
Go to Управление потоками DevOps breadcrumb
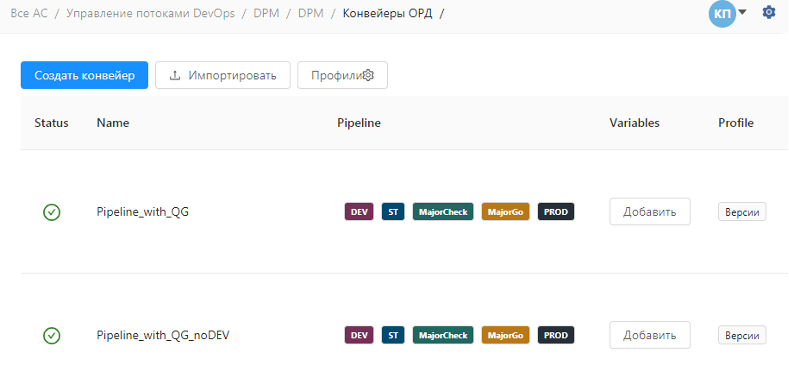(150, 13)
